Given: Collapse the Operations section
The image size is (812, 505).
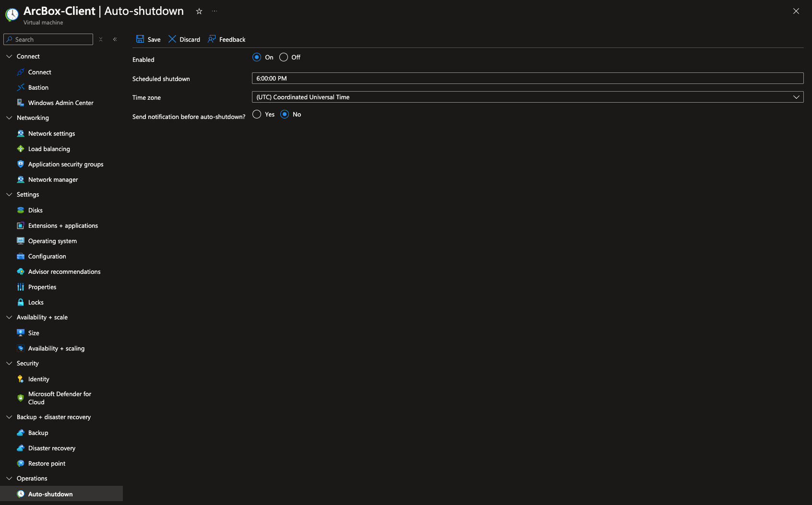Looking at the screenshot, I should (x=9, y=478).
